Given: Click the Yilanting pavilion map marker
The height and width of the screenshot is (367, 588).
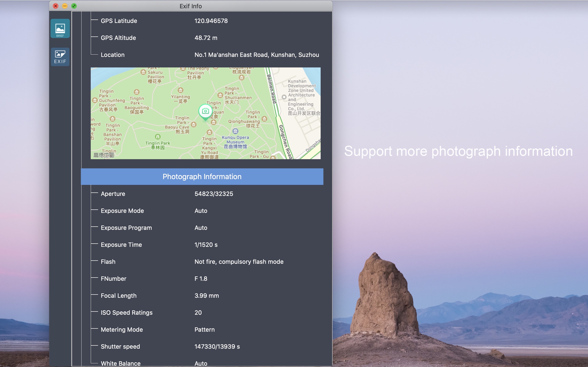Looking at the screenshot, I should click(x=180, y=90).
